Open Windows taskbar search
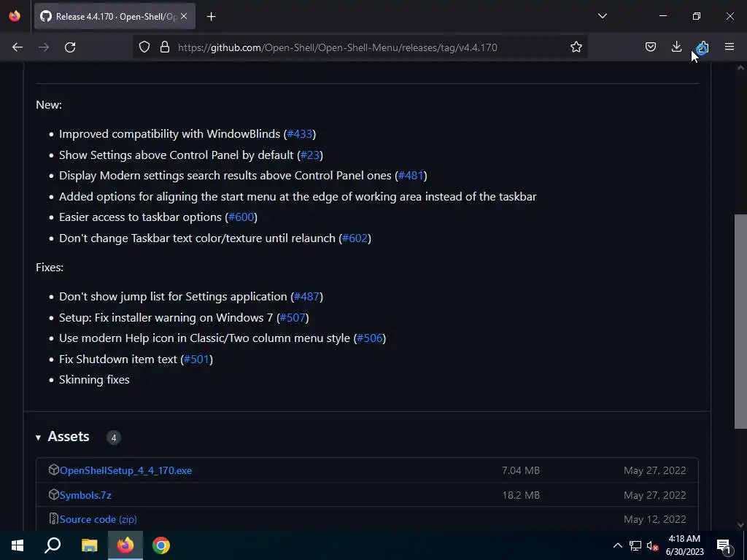The width and height of the screenshot is (747, 560). tap(53, 545)
